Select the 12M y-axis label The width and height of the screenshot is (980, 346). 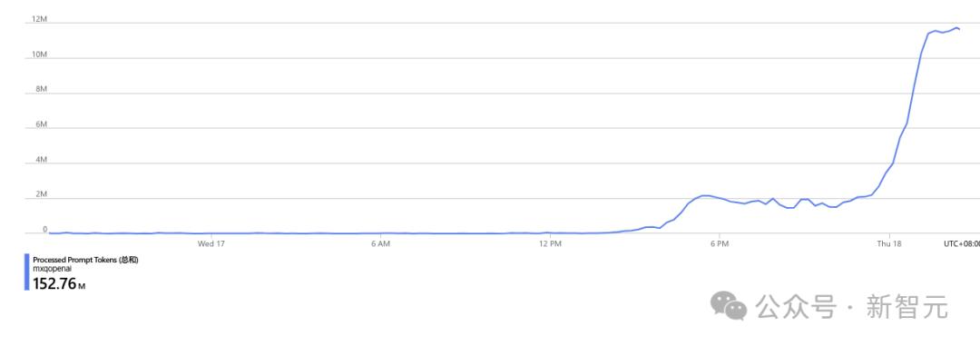(x=39, y=19)
